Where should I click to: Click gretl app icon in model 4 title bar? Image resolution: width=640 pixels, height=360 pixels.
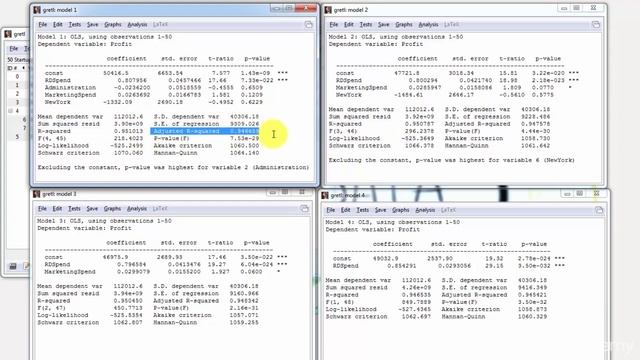(x=325, y=196)
